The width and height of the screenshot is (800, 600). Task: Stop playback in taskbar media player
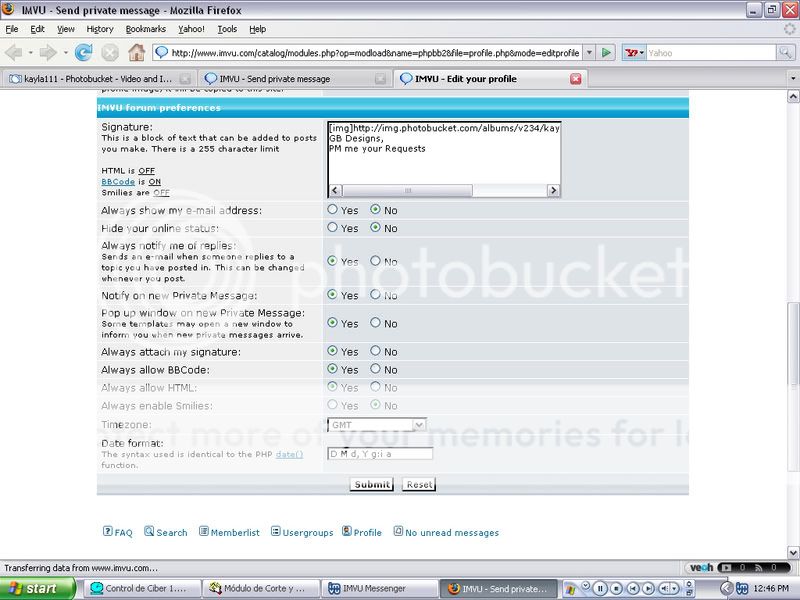(616, 588)
